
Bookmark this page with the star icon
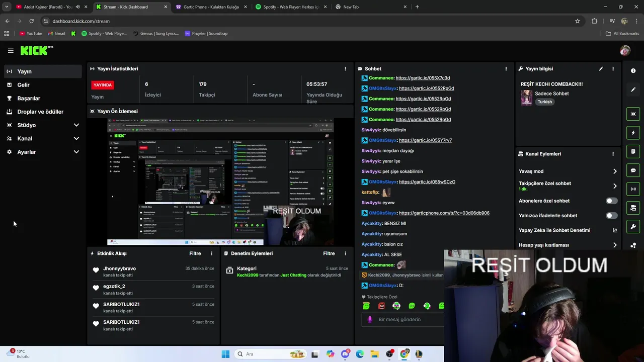[578, 21]
